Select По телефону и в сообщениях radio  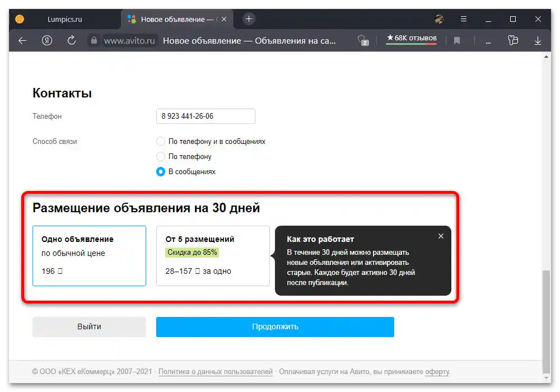161,141
